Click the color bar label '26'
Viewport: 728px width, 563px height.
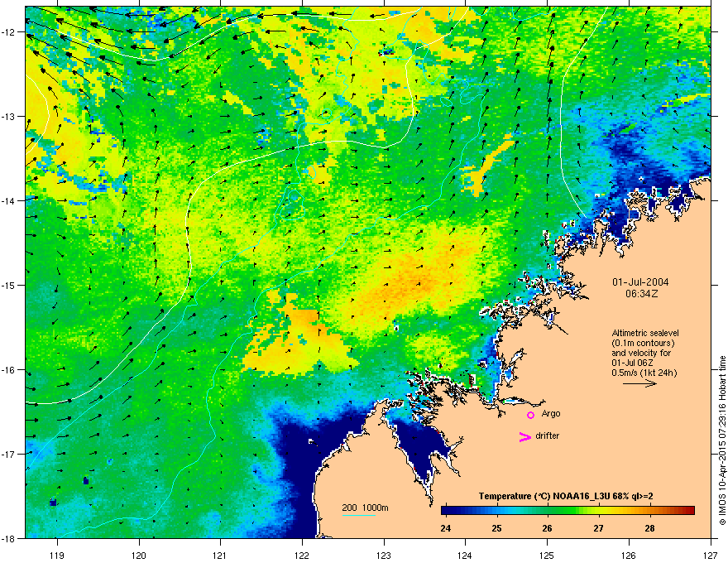[548, 528]
